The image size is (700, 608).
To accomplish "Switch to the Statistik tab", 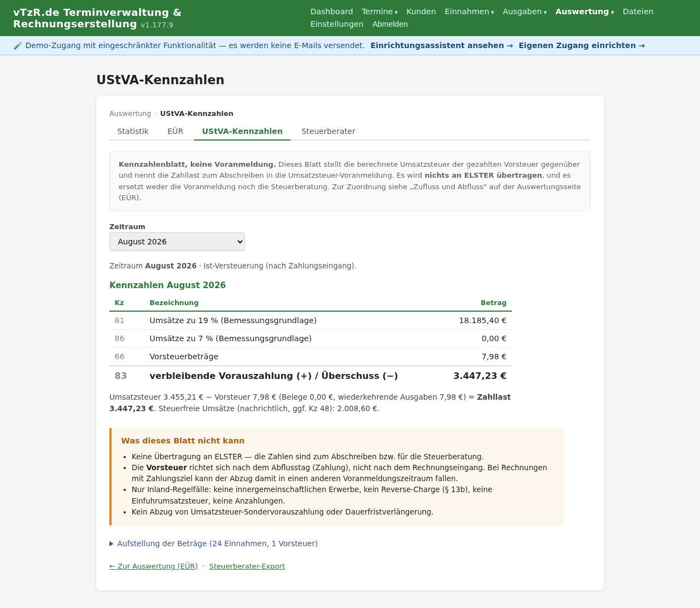I will pyautogui.click(x=133, y=131).
